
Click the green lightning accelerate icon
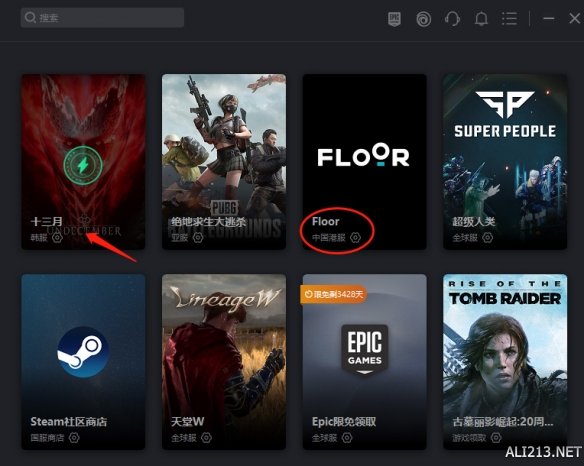pos(83,165)
